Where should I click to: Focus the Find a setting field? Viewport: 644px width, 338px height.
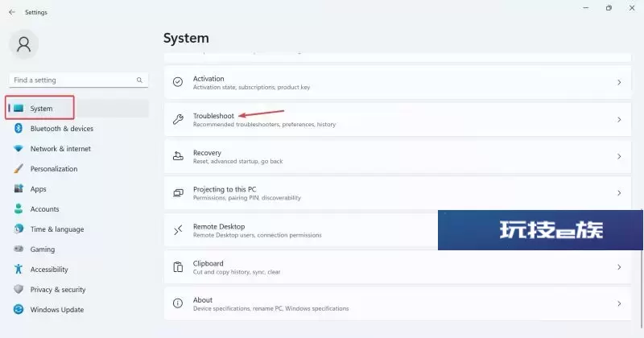point(78,80)
